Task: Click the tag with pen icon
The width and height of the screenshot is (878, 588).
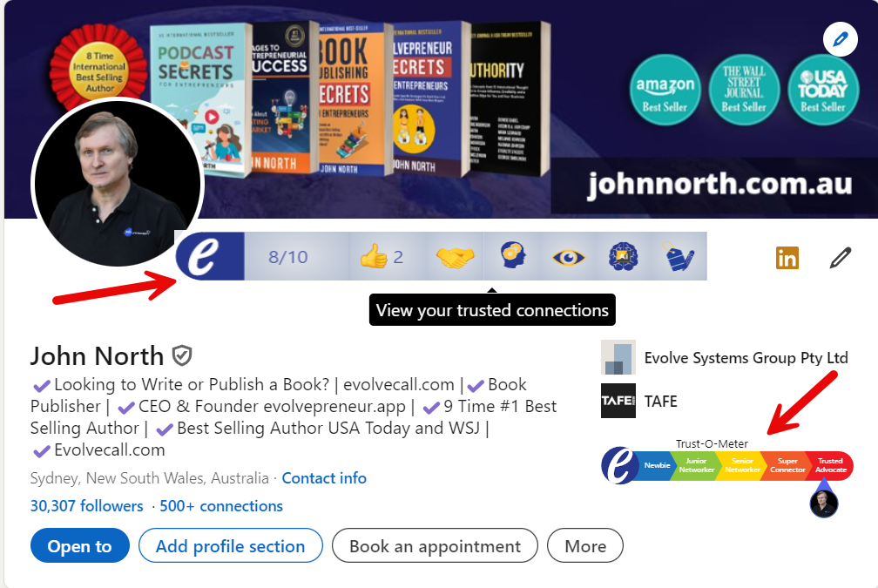Action: [679, 257]
